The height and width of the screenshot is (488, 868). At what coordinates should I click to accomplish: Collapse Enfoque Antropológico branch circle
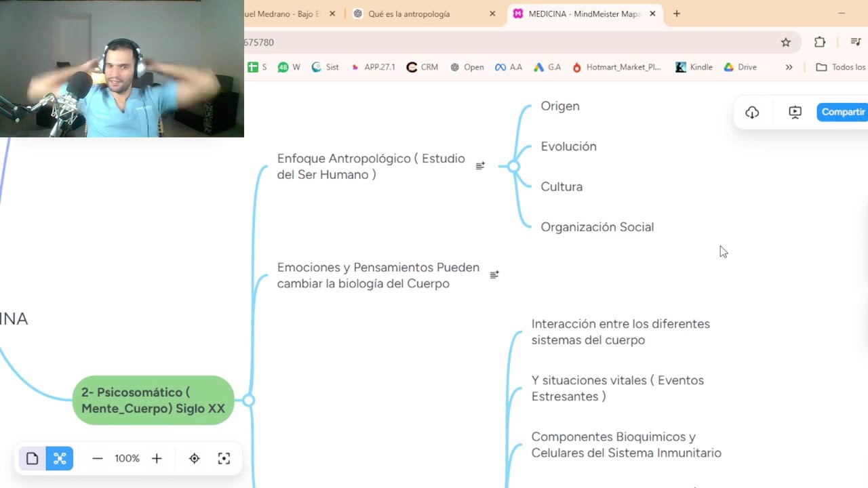[x=513, y=166]
